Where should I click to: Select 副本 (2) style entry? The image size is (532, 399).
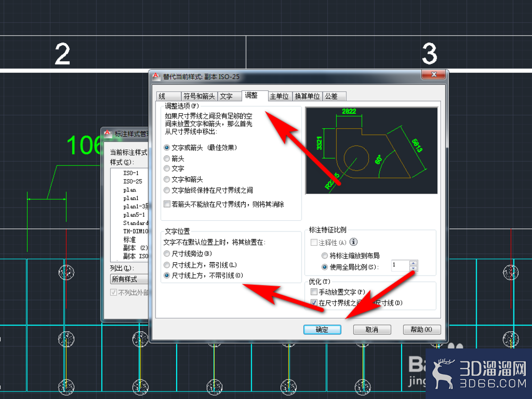click(135, 248)
